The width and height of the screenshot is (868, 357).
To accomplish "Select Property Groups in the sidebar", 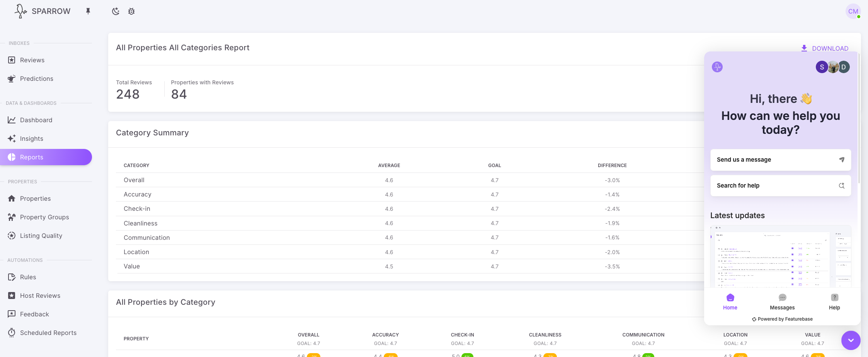I will coord(44,217).
